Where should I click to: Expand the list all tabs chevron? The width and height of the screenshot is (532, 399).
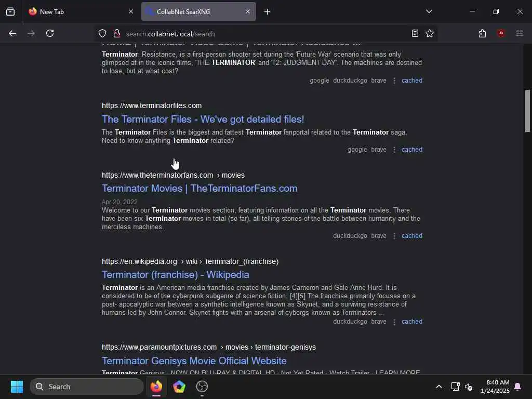click(429, 11)
